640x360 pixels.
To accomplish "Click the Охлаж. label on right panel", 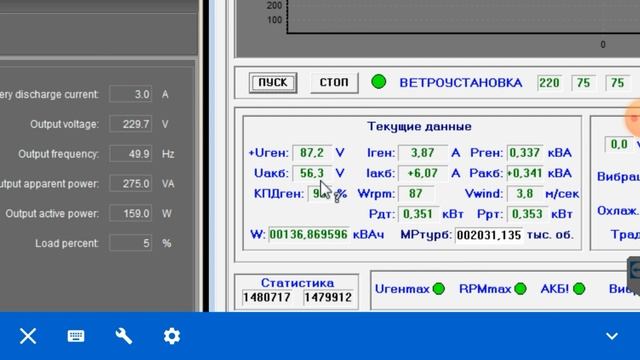I will point(618,211).
